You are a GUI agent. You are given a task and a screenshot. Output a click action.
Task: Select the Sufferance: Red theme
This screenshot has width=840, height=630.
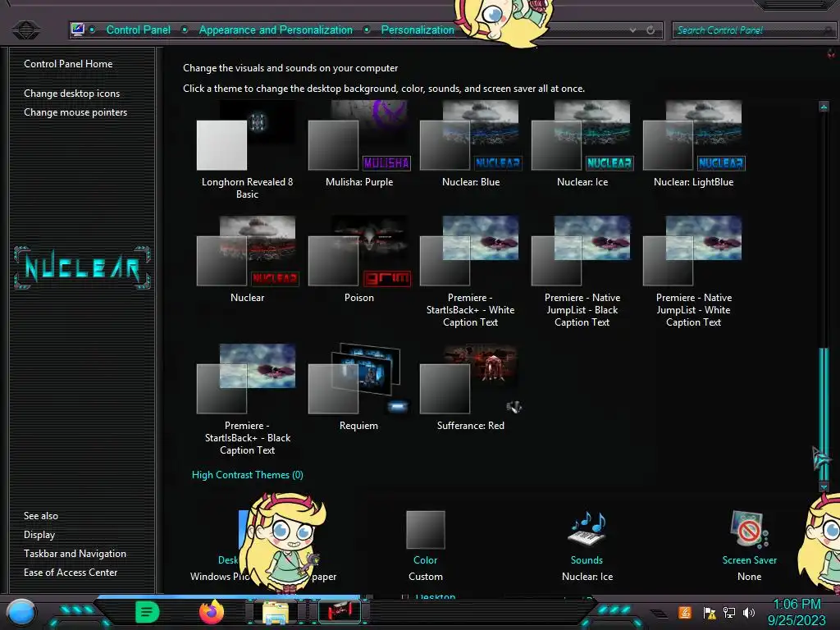(x=471, y=387)
